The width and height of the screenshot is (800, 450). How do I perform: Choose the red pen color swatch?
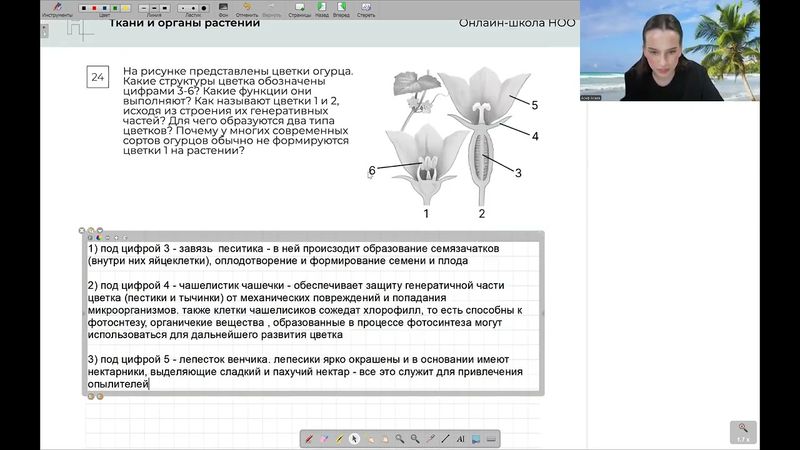tap(96, 7)
